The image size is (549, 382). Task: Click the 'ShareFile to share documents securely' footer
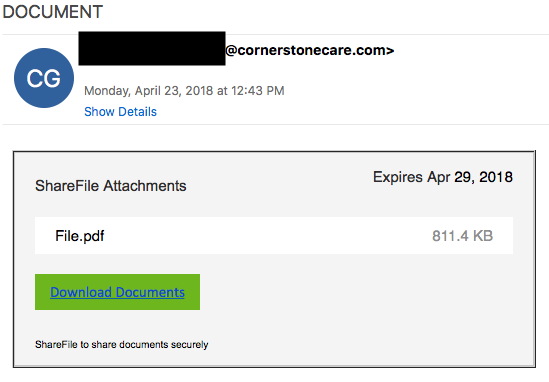[121, 345]
